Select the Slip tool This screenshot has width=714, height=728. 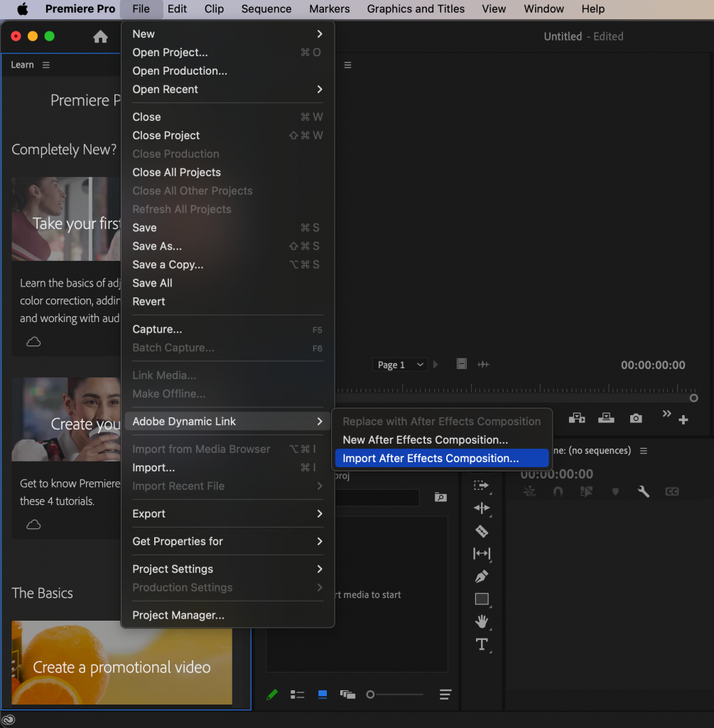coord(482,554)
